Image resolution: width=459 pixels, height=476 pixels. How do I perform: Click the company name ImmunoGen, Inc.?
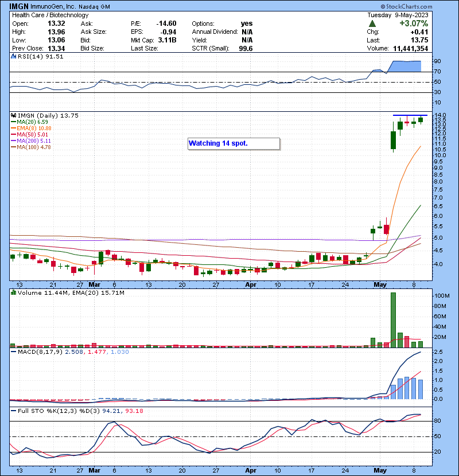pos(53,6)
